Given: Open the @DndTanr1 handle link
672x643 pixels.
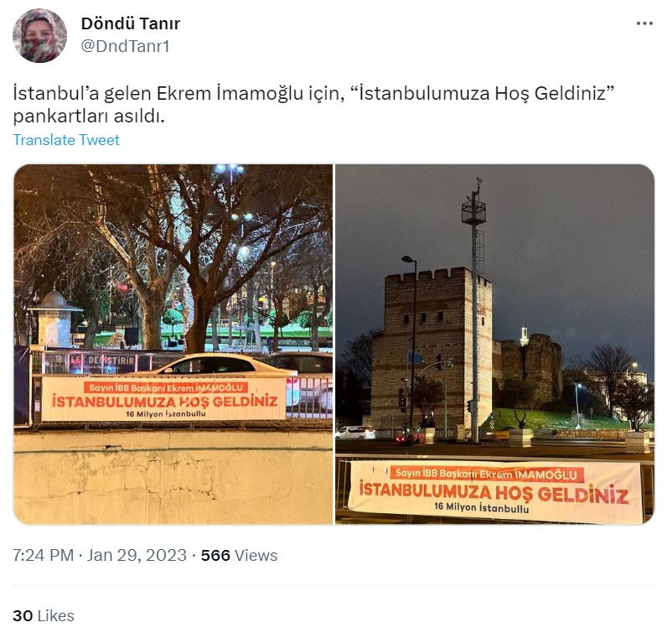Looking at the screenshot, I should (125, 46).
